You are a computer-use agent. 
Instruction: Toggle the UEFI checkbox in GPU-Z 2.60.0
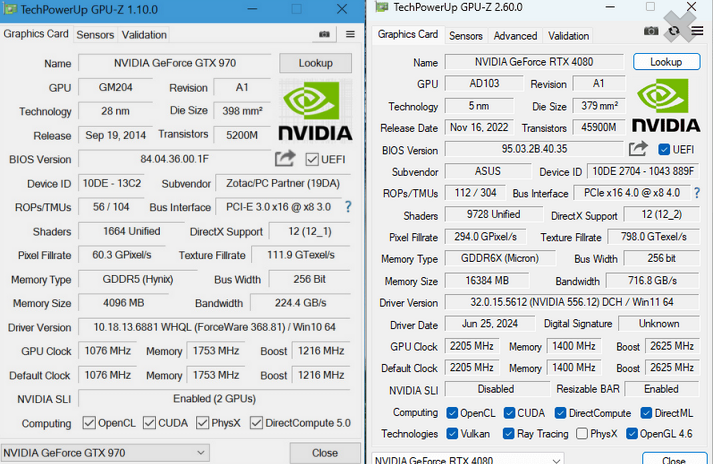click(664, 149)
